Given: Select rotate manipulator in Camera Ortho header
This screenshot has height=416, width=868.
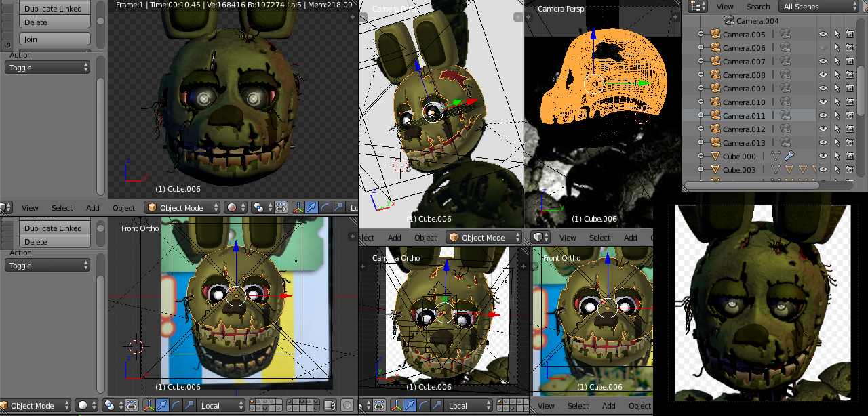Looking at the screenshot, I should pyautogui.click(x=422, y=405).
